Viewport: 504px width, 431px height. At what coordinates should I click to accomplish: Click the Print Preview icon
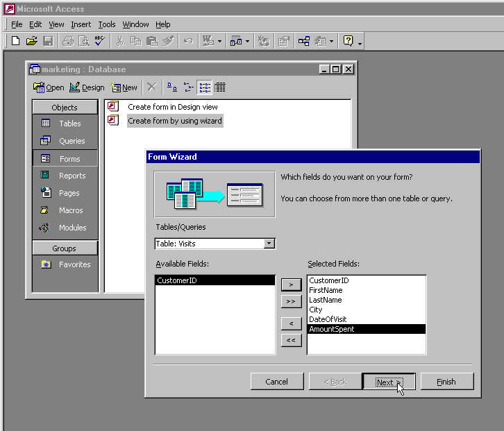coord(83,41)
